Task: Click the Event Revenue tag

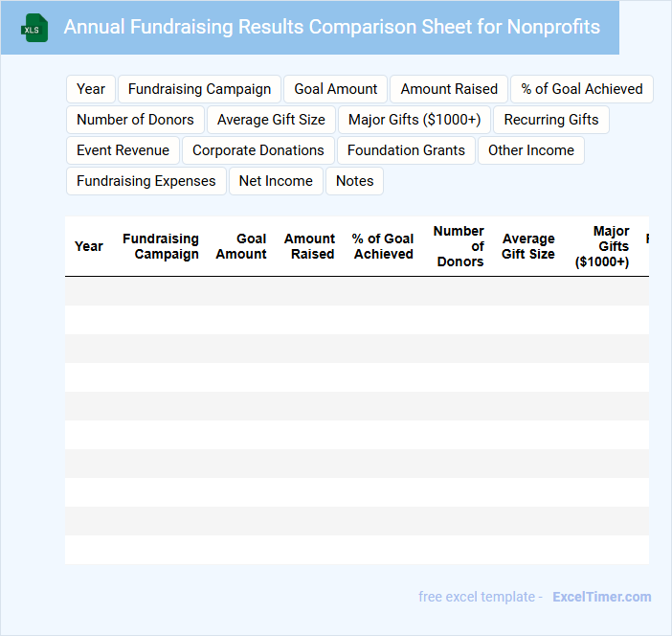Action: (123, 150)
